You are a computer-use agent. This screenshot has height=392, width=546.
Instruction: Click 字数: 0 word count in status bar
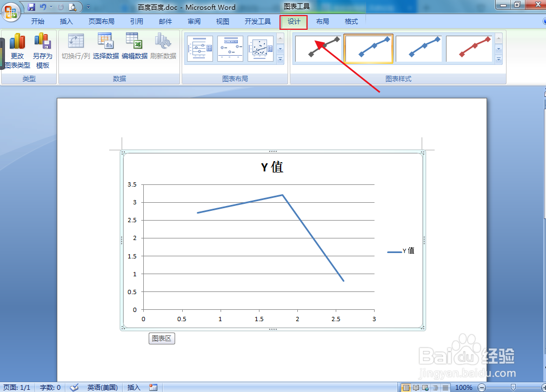50,388
